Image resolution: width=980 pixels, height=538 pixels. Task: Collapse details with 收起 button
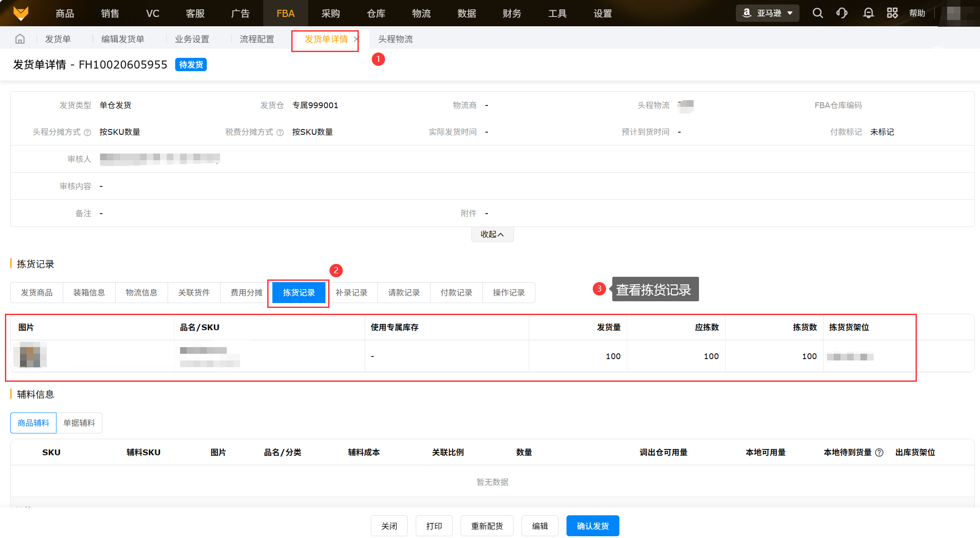click(492, 234)
